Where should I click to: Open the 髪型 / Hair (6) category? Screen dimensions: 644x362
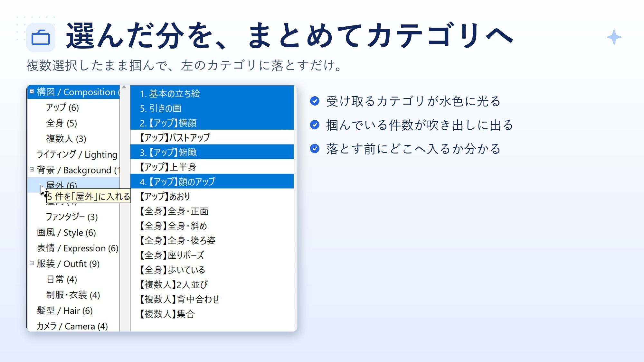point(64,311)
